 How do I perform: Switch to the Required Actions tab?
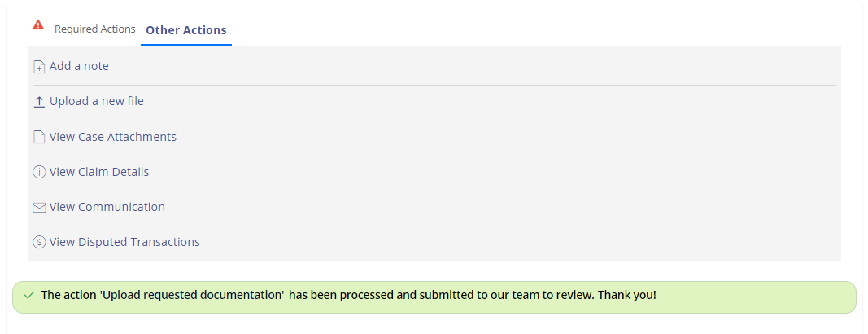[94, 29]
